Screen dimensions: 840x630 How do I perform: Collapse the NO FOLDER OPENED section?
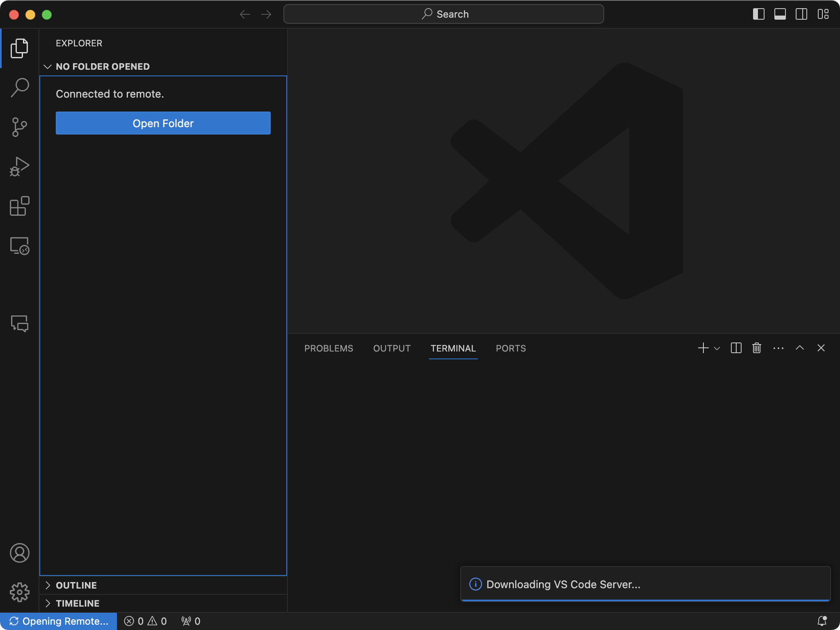pyautogui.click(x=163, y=66)
